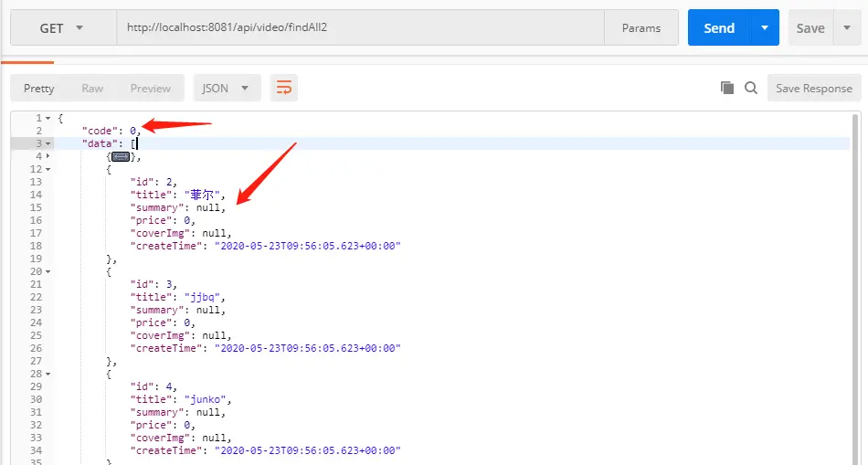Click the response body vertical scrollbar

pos(856,288)
